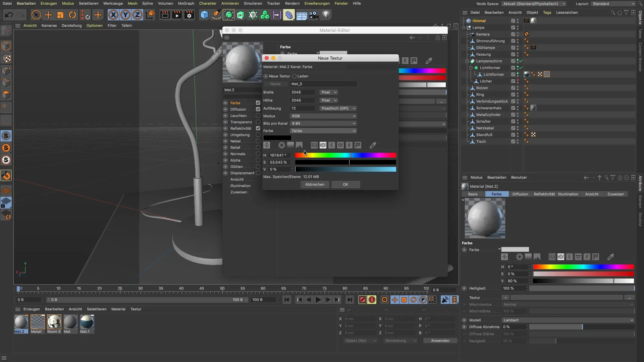Open Höhe unit Pixel dropdown
The image size is (644, 362).
tap(329, 100)
